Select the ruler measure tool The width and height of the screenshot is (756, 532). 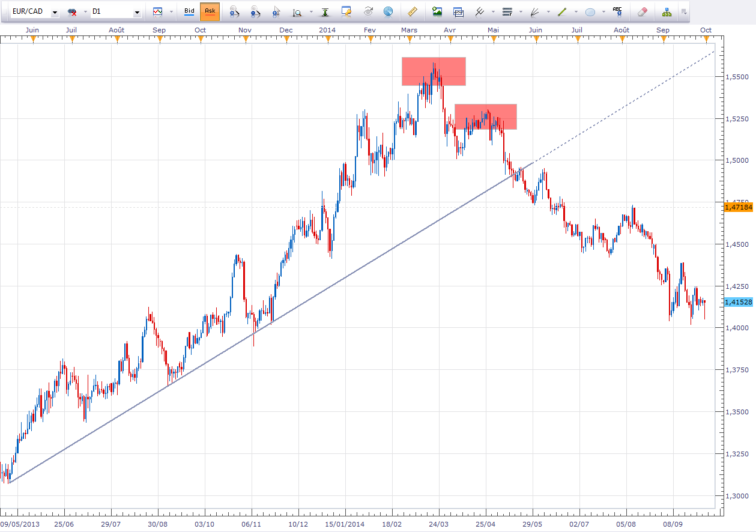412,11
